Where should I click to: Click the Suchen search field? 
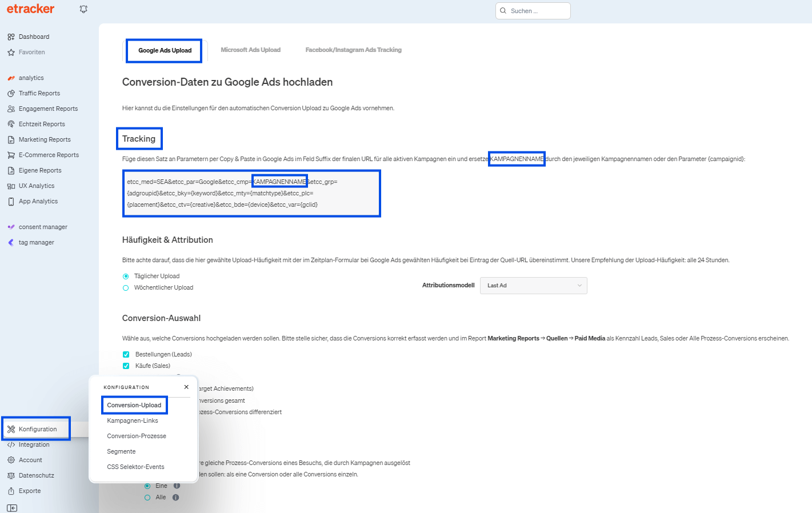click(533, 11)
